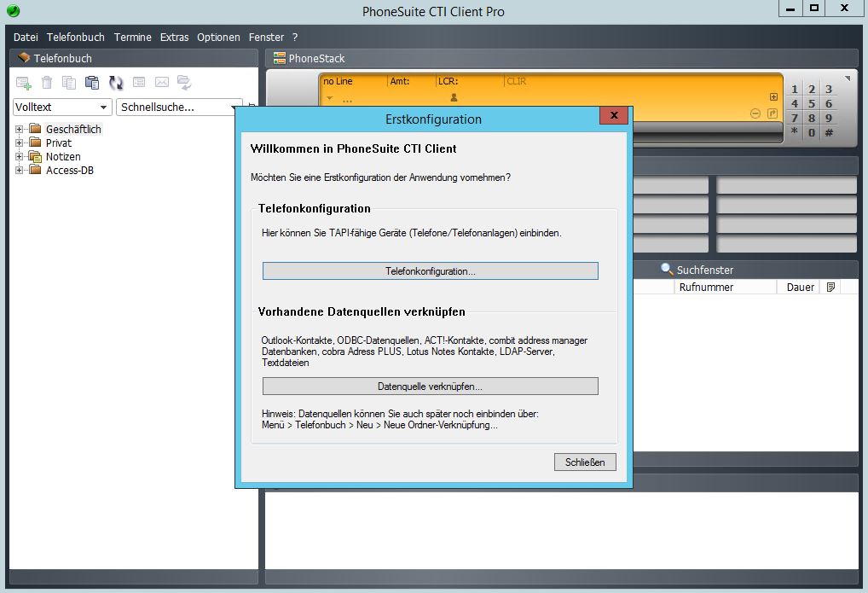
Task: Click the paste clipboard icon
Action: 92,83
